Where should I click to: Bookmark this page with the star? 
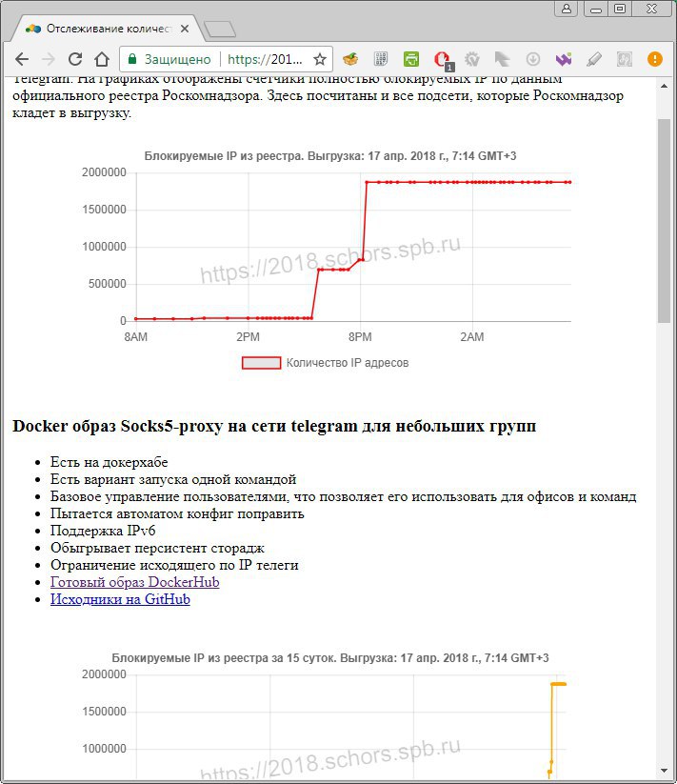click(320, 59)
